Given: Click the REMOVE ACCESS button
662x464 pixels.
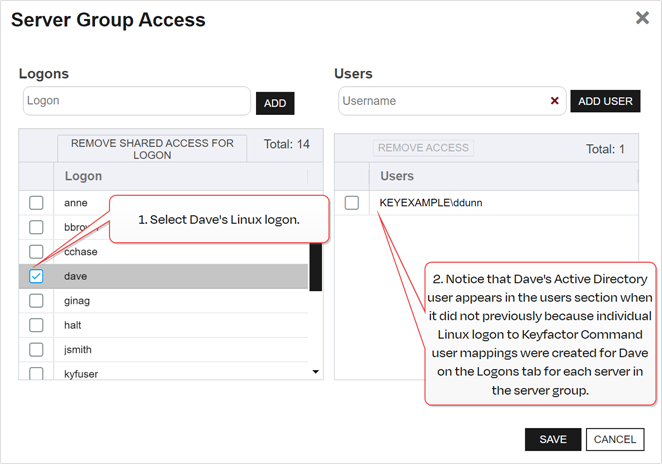Looking at the screenshot, I should point(423,148).
